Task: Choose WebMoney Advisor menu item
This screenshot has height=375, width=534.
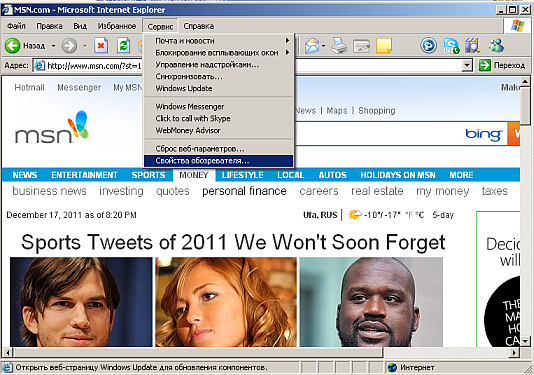Action: tap(218, 130)
